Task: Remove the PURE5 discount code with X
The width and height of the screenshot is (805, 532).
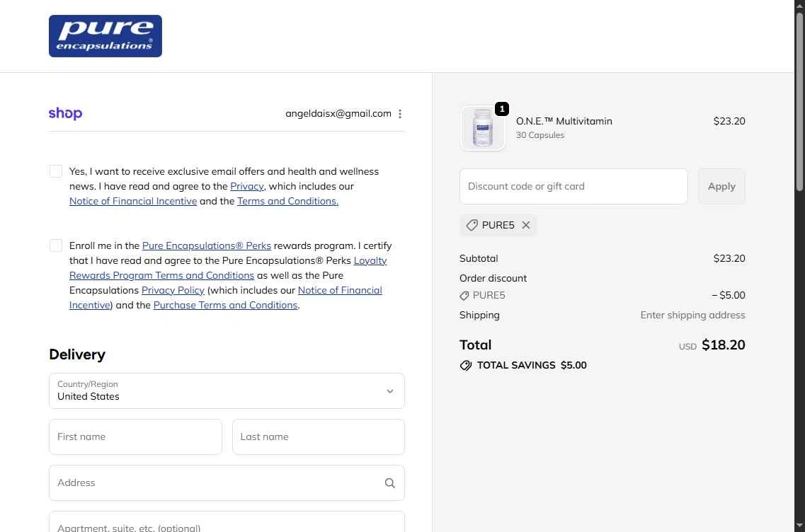Action: [526, 225]
